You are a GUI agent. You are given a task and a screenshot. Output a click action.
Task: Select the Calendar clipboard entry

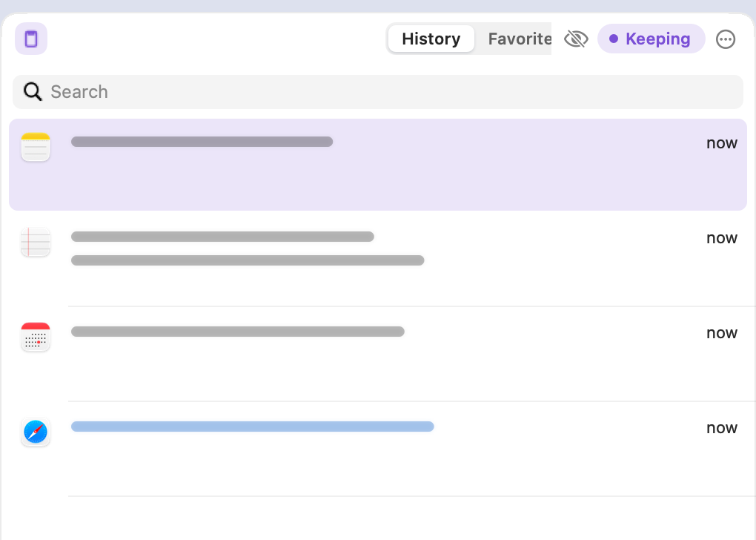click(377, 354)
